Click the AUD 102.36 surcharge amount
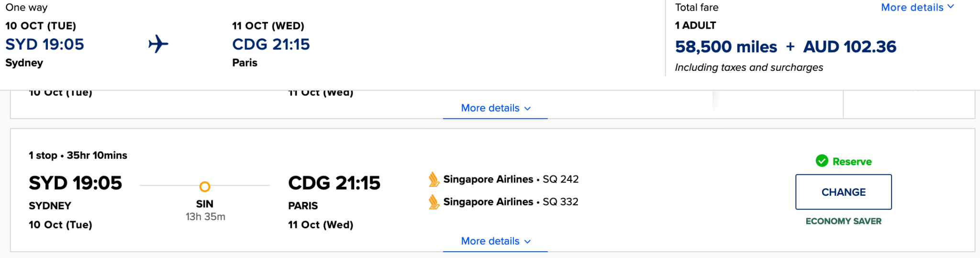Viewport: 980px width, 258px height. 849,47
